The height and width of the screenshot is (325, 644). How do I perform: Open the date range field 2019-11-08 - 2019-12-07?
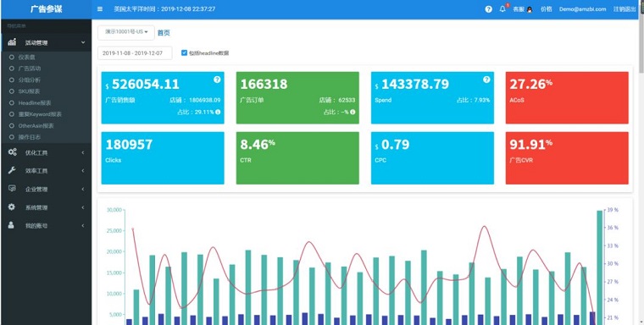135,53
